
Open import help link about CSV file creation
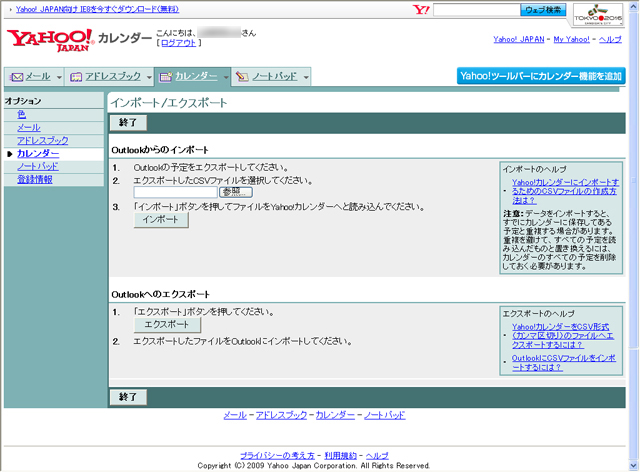565,191
